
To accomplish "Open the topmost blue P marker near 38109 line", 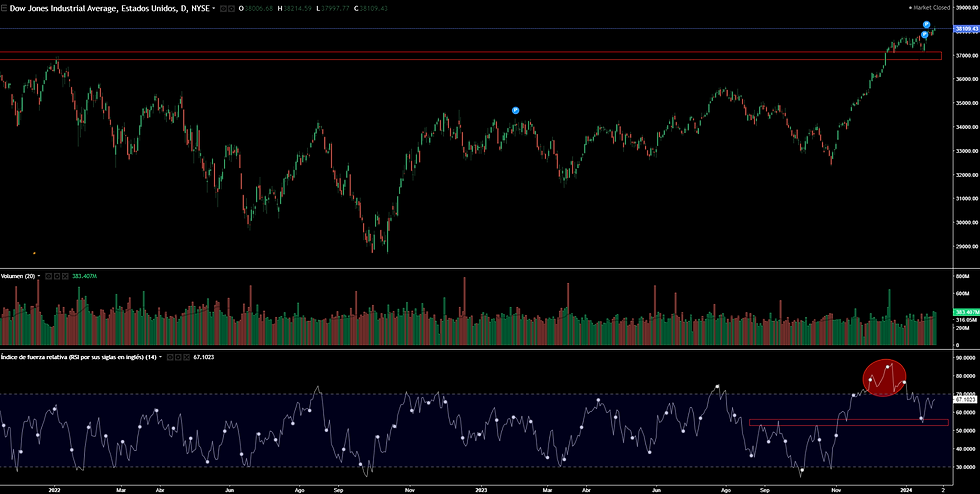I will click(x=927, y=24).
